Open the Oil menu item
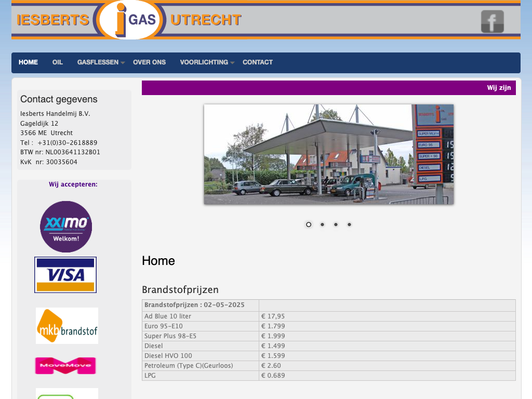532x399 pixels. [57, 62]
